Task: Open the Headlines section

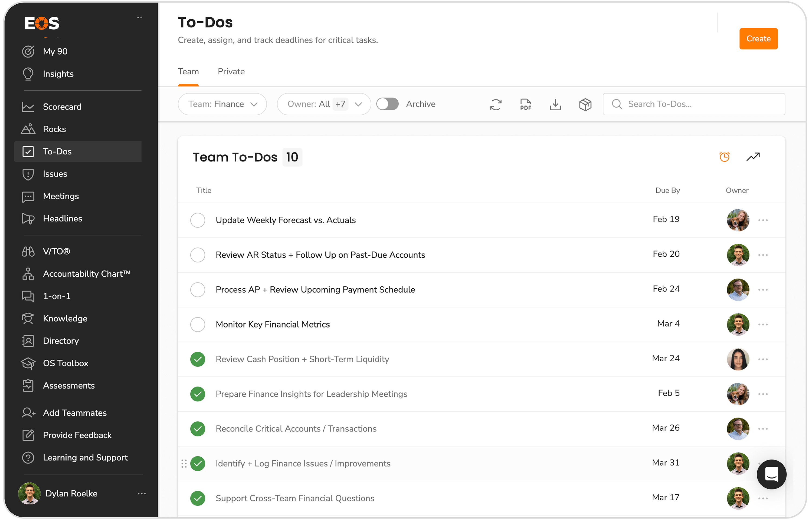Action: [x=62, y=218]
